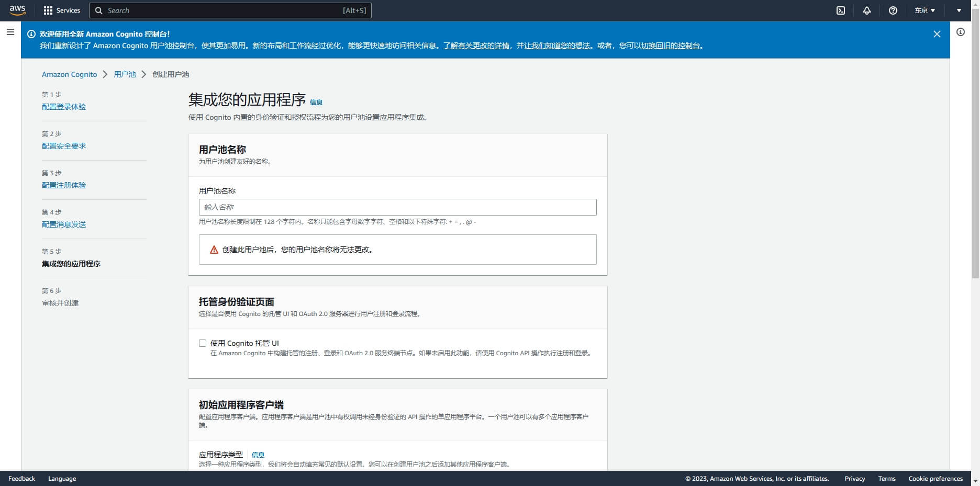Go to step 1 配置登录体验
Viewport: 980px width, 486px height.
point(64,107)
